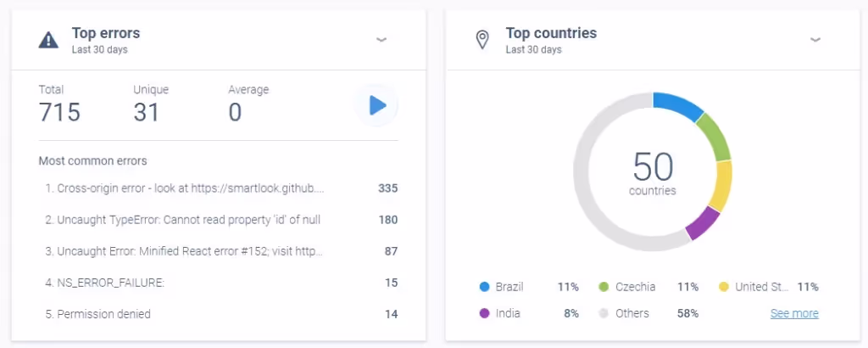The height and width of the screenshot is (348, 868).
Task: Click the Top errors card title
Action: pyautogui.click(x=106, y=33)
